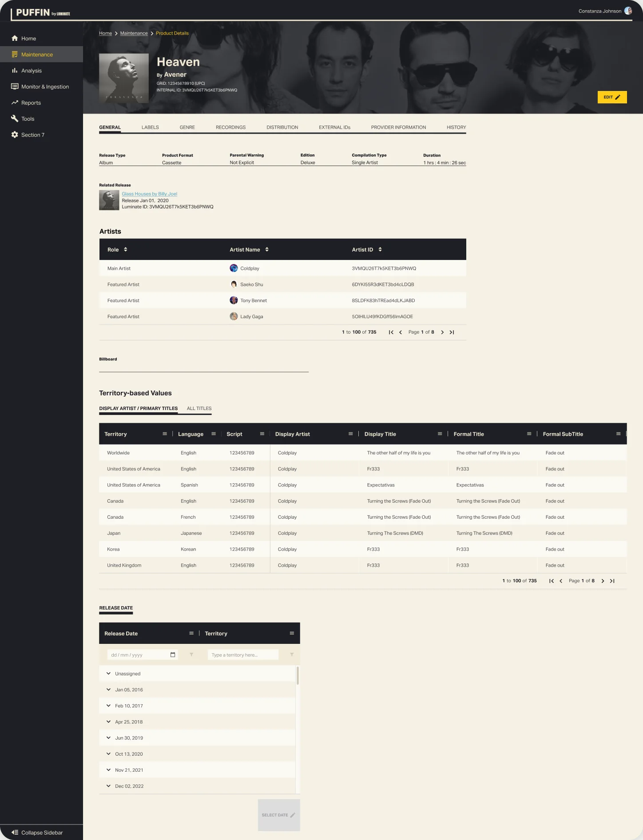Open Section 7 gear icon
This screenshot has height=840, width=643.
15,135
